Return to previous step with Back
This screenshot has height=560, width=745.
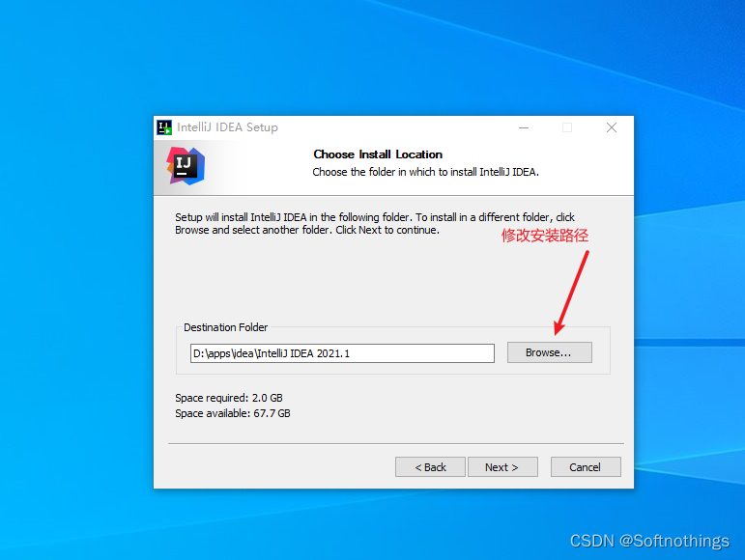430,467
